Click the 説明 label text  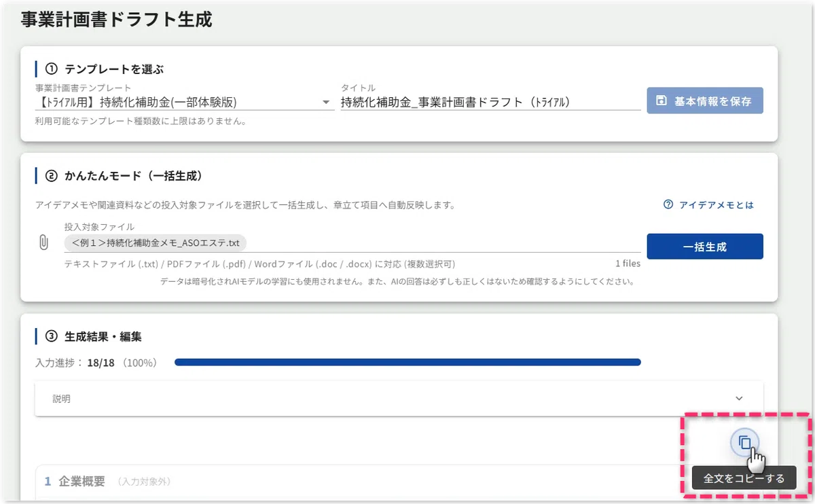(61, 399)
